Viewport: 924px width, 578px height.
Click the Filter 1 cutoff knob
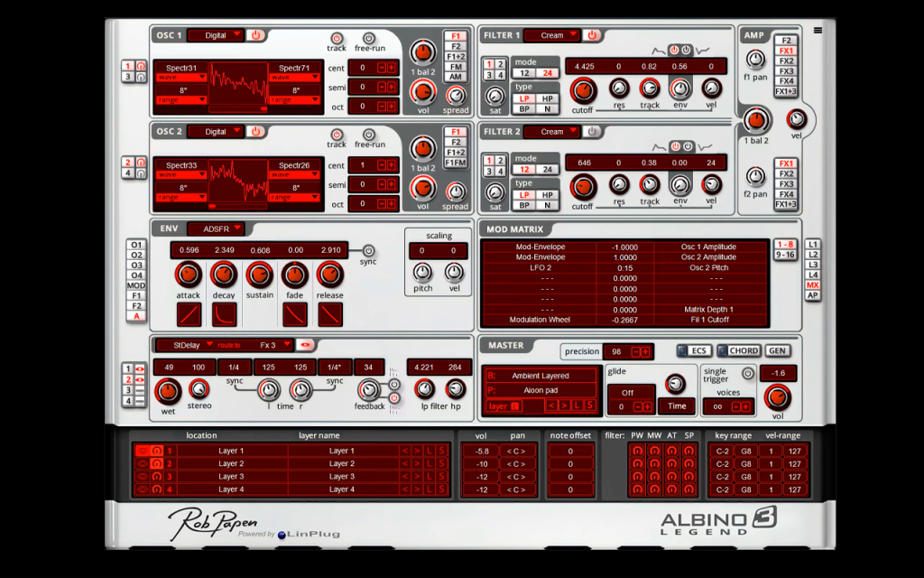tap(583, 90)
